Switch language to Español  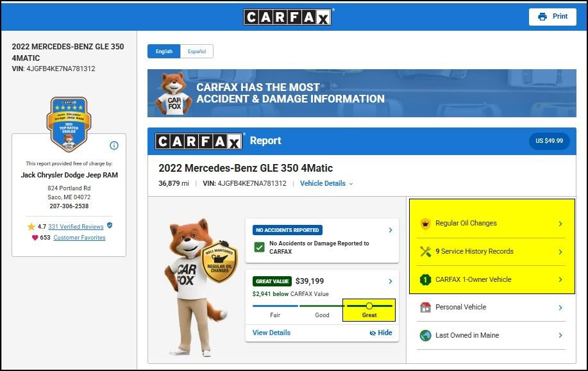point(197,51)
